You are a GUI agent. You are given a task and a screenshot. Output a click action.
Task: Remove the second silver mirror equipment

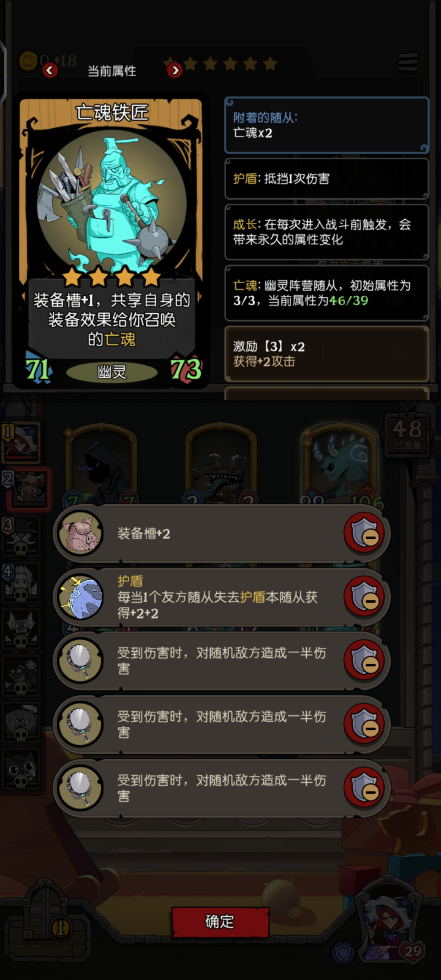[x=364, y=724]
